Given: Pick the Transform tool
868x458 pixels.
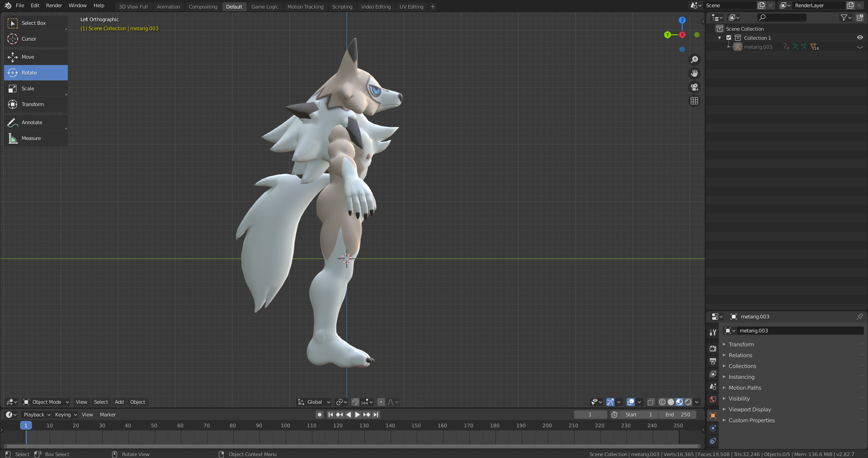Looking at the screenshot, I should coord(36,104).
